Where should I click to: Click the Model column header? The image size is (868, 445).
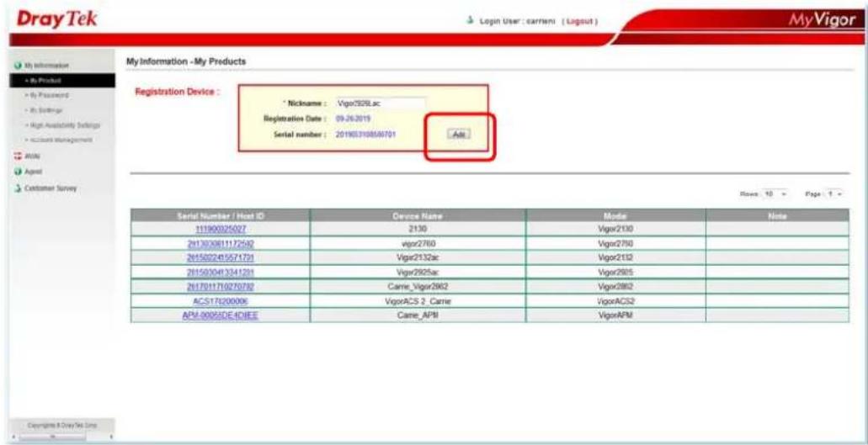(615, 215)
